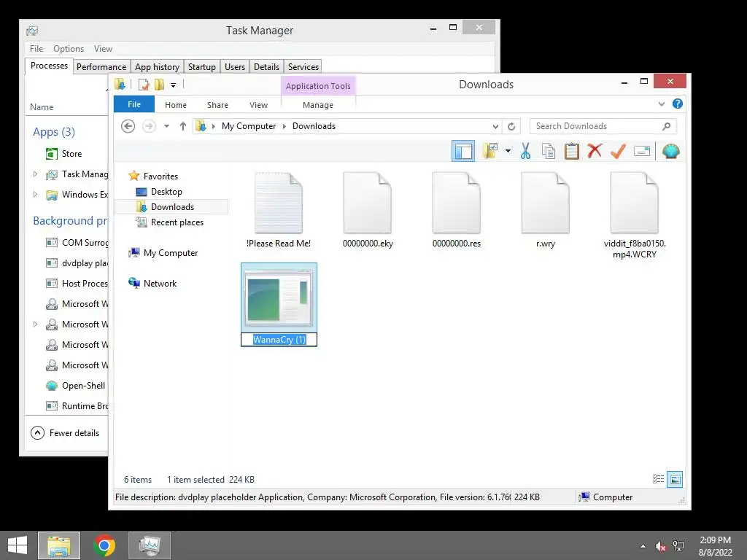Open Task Manager File menu
The height and width of the screenshot is (560, 747).
[36, 49]
